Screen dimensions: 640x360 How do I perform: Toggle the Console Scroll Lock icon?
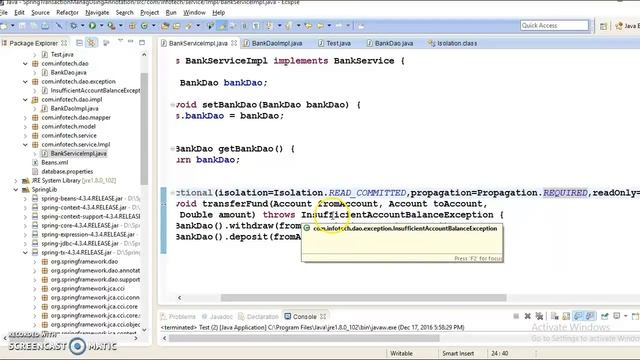[x=566, y=316]
